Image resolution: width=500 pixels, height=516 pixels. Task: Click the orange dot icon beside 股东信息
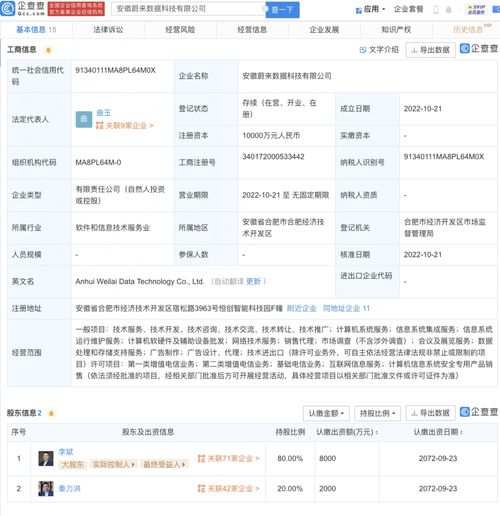[x=51, y=413]
